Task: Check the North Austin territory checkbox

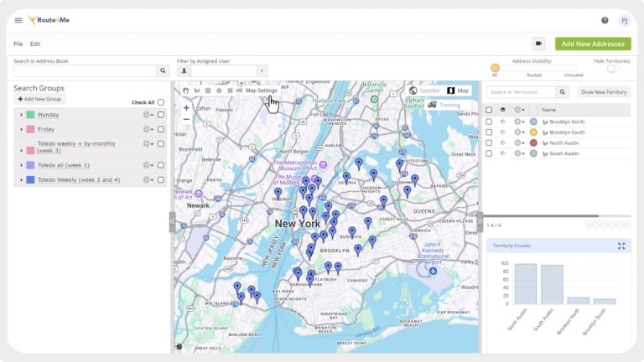Action: pyautogui.click(x=489, y=142)
